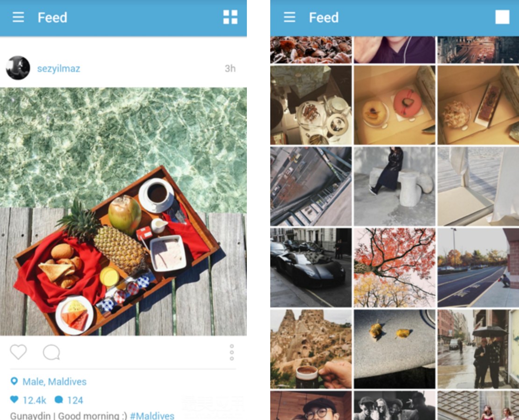
Task: Open the breakfast tray photo over the water
Action: 123,211
